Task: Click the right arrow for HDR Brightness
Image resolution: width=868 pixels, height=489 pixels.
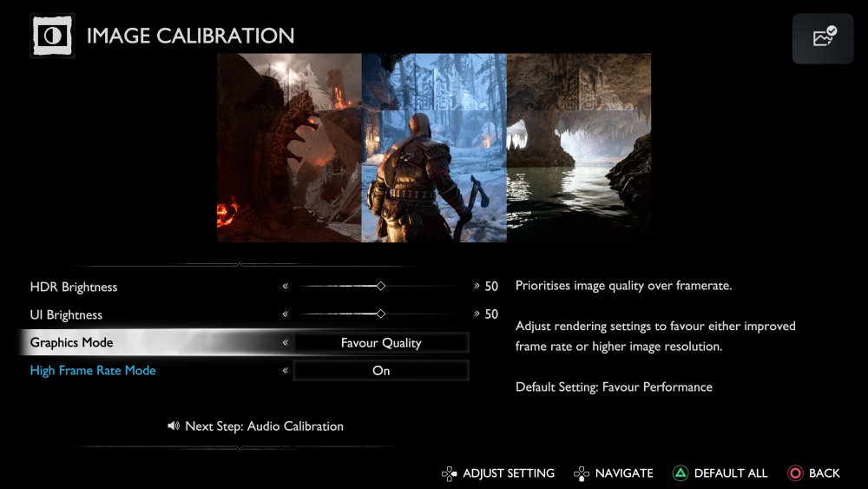Action: click(476, 287)
